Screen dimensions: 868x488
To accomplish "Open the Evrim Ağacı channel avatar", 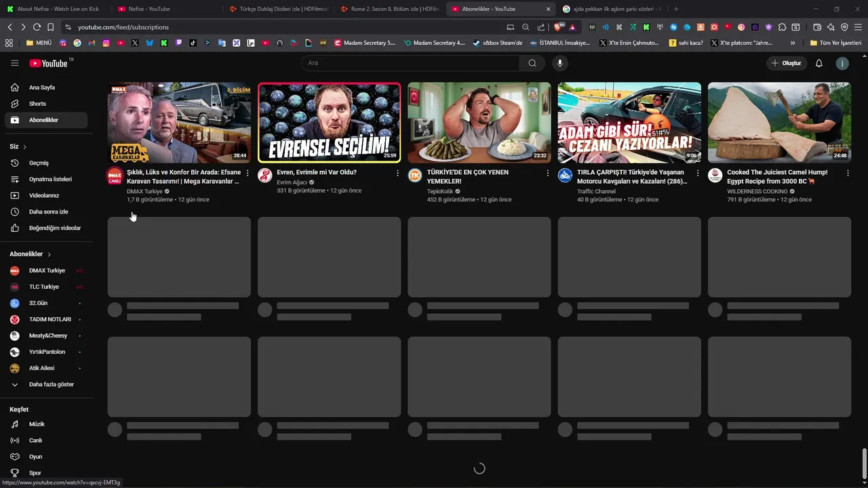I will [x=264, y=176].
